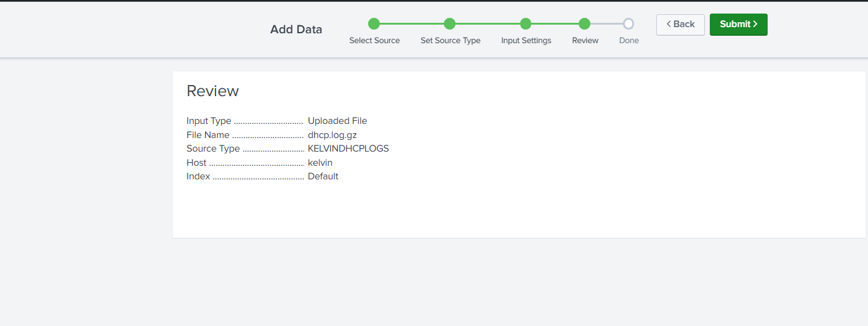Click the Set Source Type step label
The image size is (868, 326).
451,41
